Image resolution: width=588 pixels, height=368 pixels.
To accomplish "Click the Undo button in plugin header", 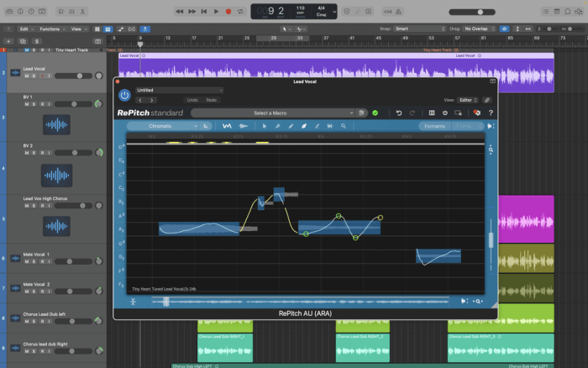I will coord(192,100).
